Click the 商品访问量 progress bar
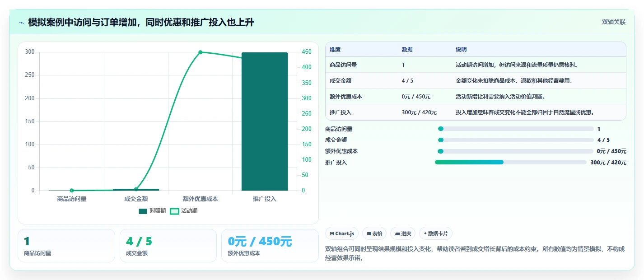The image size is (644, 280). (x=516, y=129)
